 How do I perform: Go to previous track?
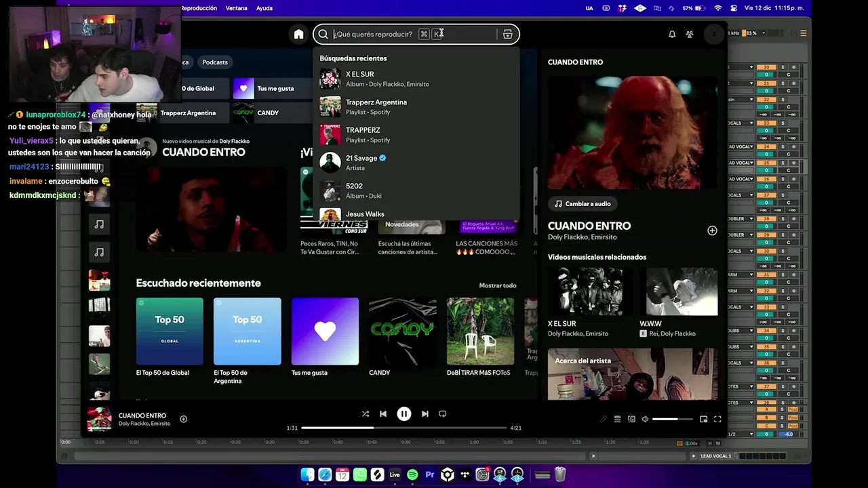pos(383,413)
